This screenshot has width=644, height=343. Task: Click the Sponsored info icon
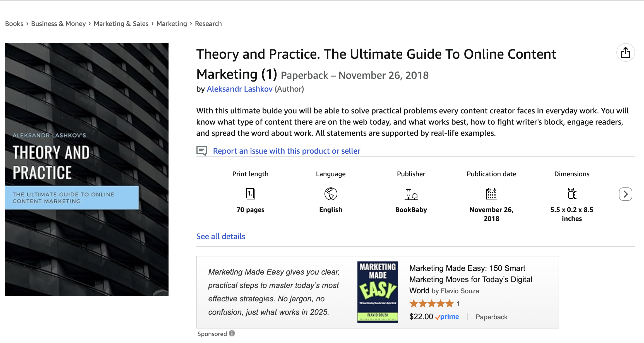tap(232, 333)
